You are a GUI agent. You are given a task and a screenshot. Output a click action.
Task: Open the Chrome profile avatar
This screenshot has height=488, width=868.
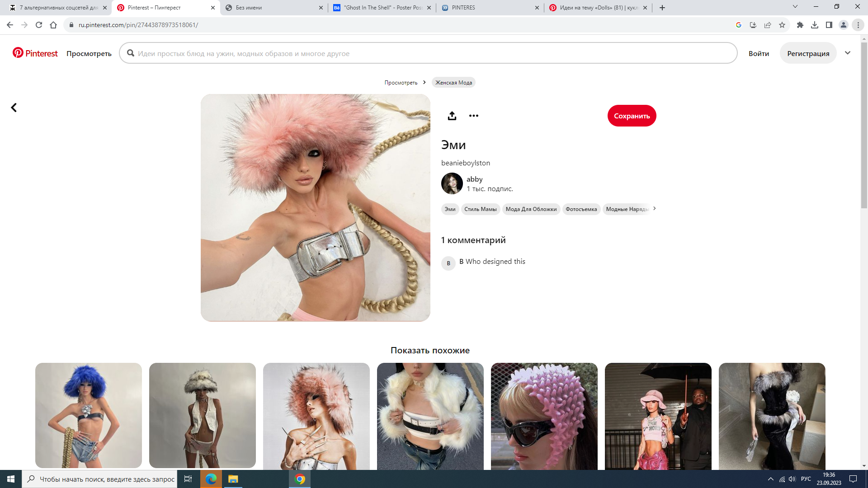pos(844,25)
